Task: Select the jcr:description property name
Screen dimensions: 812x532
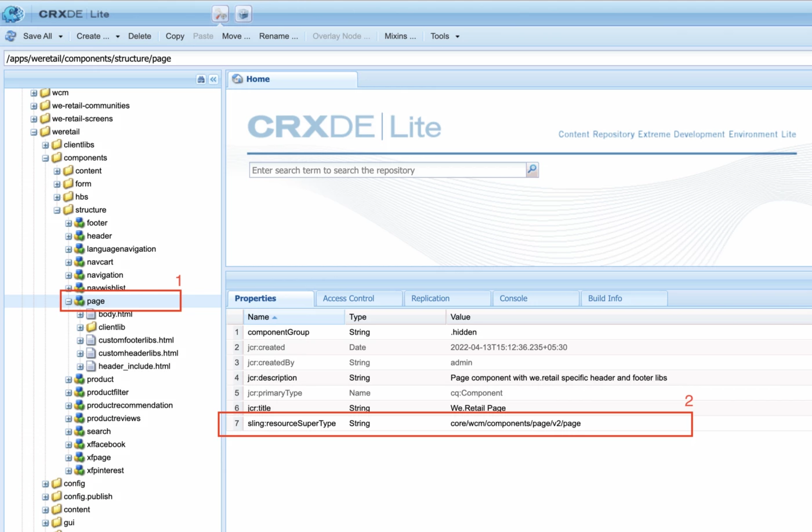Action: [272, 378]
